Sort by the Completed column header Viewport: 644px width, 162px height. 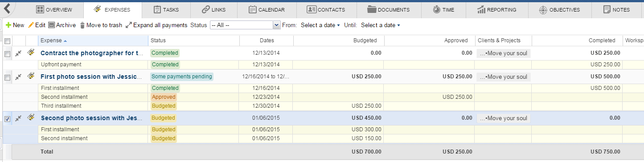(x=577, y=40)
